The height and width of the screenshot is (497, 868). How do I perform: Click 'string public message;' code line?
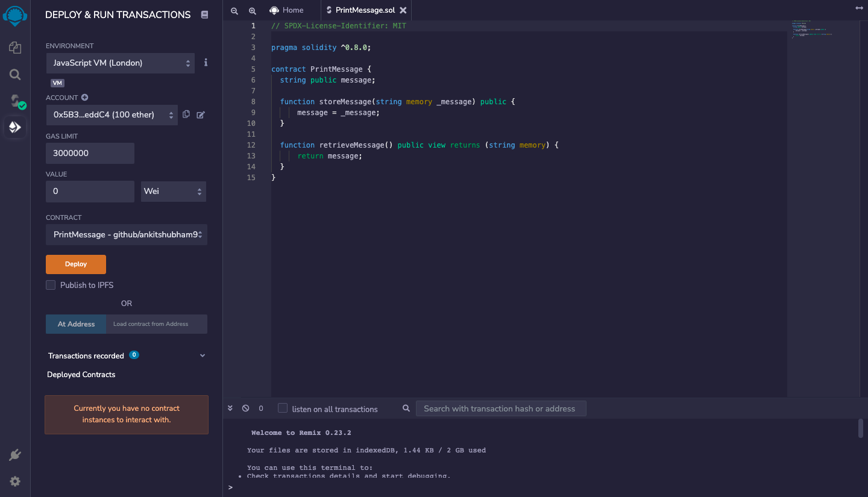click(328, 80)
